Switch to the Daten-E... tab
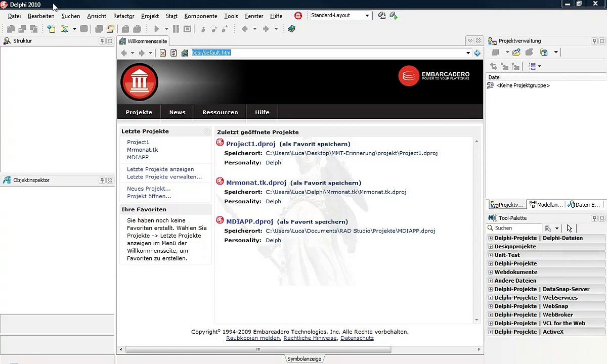 [x=584, y=205]
